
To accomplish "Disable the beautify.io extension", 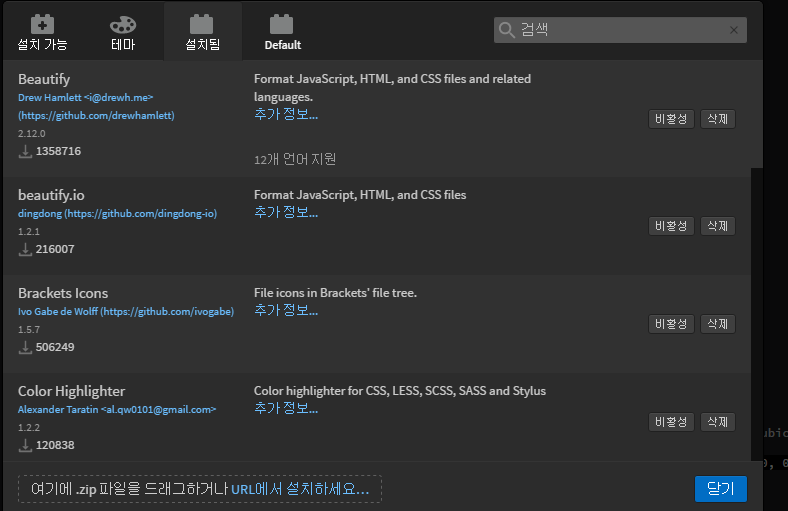I will 671,226.
